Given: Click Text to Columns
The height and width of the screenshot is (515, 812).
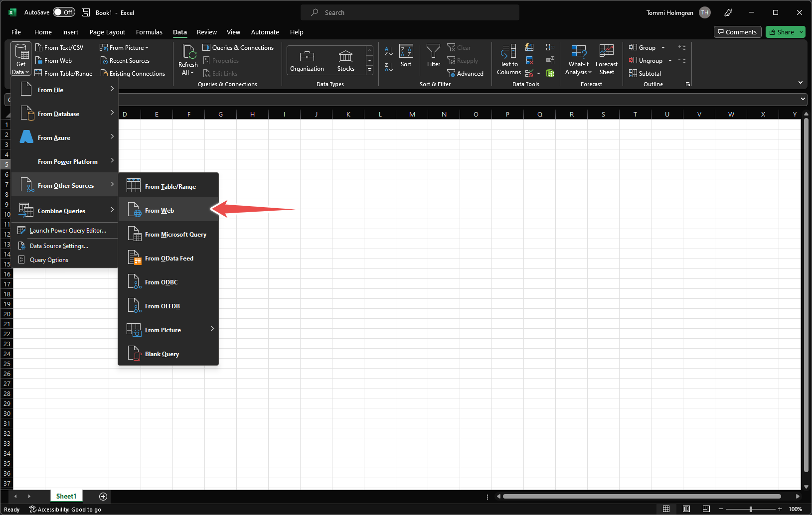Looking at the screenshot, I should point(509,60).
